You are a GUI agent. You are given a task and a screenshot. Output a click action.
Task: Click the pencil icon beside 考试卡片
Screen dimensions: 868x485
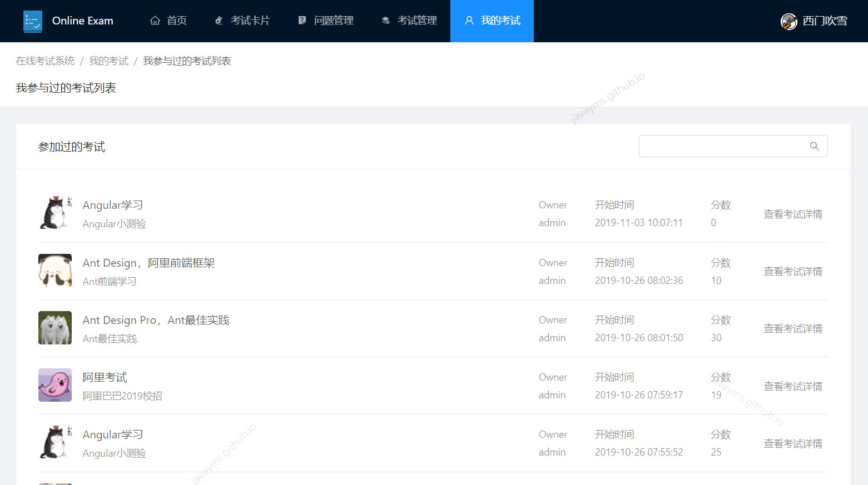coord(219,20)
